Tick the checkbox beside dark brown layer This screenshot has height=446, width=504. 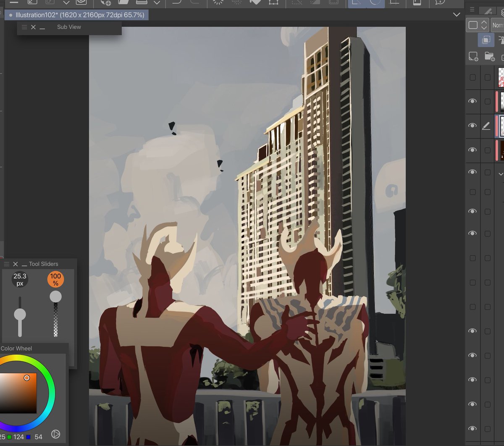pyautogui.click(x=487, y=150)
